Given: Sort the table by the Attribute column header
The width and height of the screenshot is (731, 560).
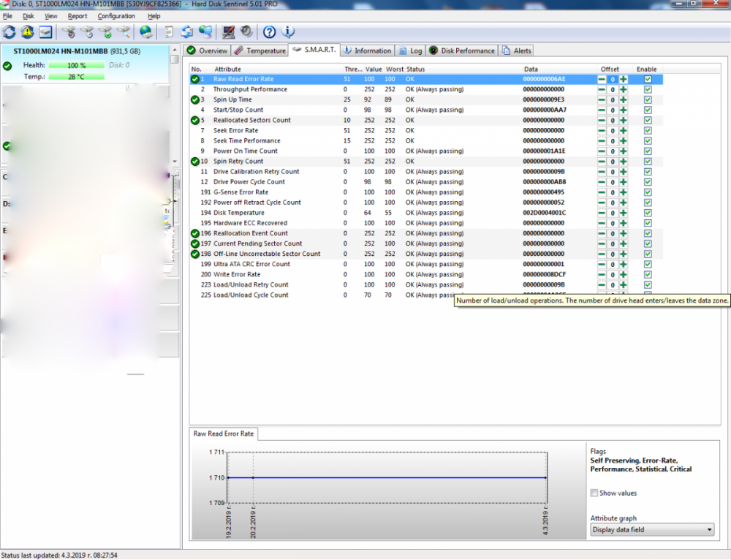Looking at the screenshot, I should point(227,69).
